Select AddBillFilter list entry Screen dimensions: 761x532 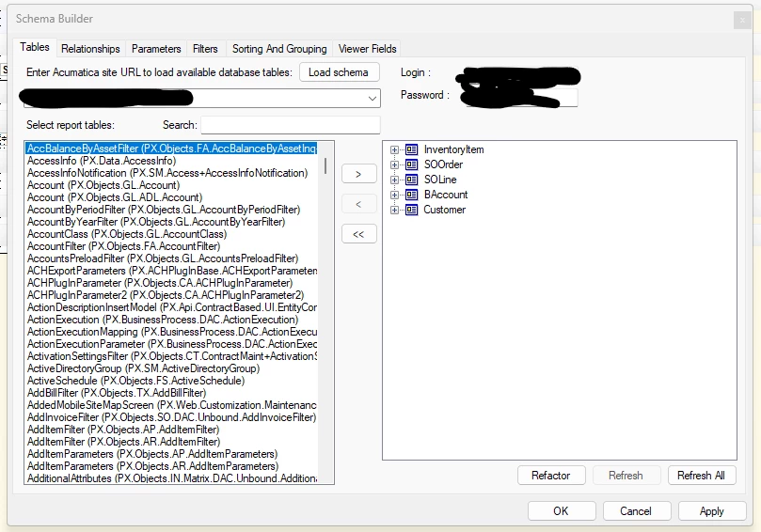(172, 393)
